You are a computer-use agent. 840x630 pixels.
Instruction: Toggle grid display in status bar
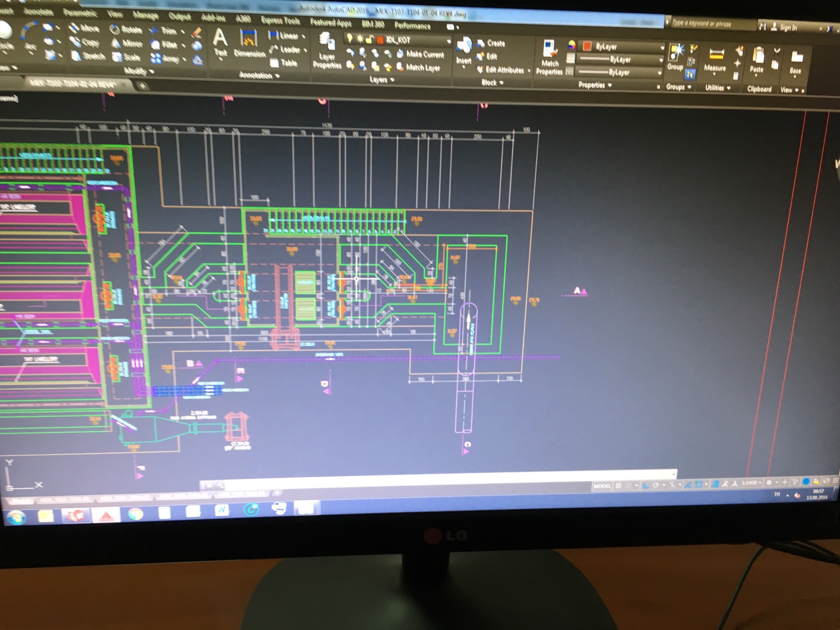[619, 486]
